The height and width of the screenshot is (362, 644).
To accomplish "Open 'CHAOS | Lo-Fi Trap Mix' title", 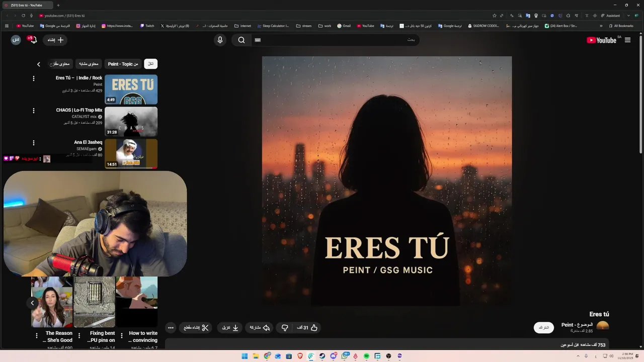I will point(79,110).
